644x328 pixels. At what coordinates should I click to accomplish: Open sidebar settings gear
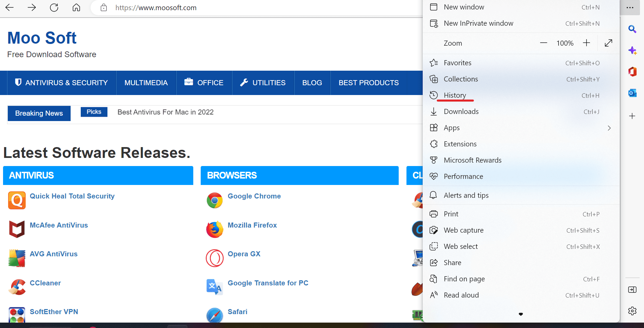tap(632, 311)
